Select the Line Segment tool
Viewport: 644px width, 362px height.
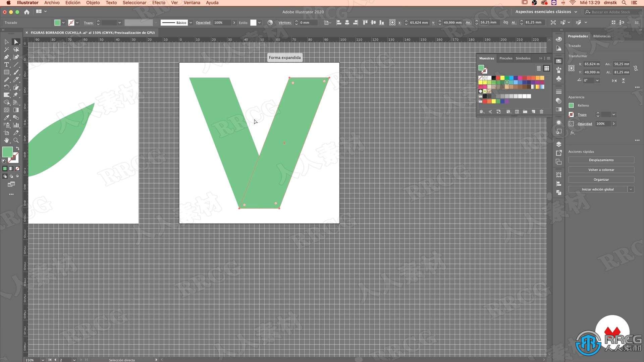point(16,65)
